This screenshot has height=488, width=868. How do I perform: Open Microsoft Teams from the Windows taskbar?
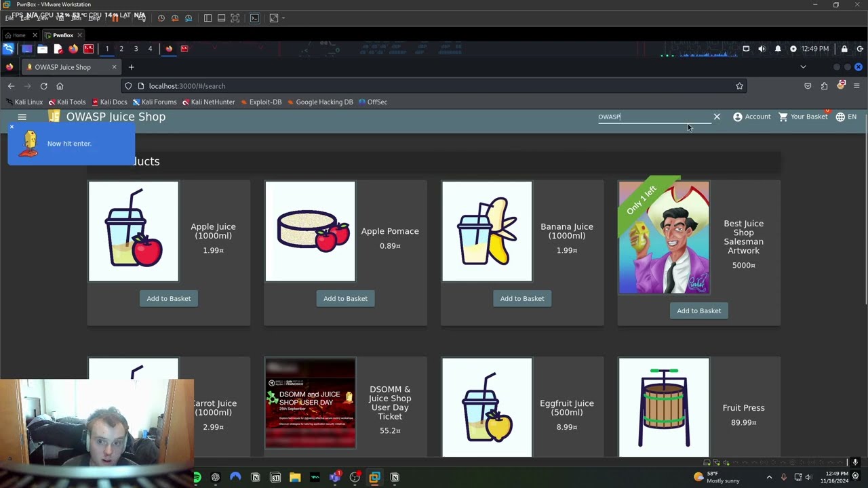[x=335, y=477]
